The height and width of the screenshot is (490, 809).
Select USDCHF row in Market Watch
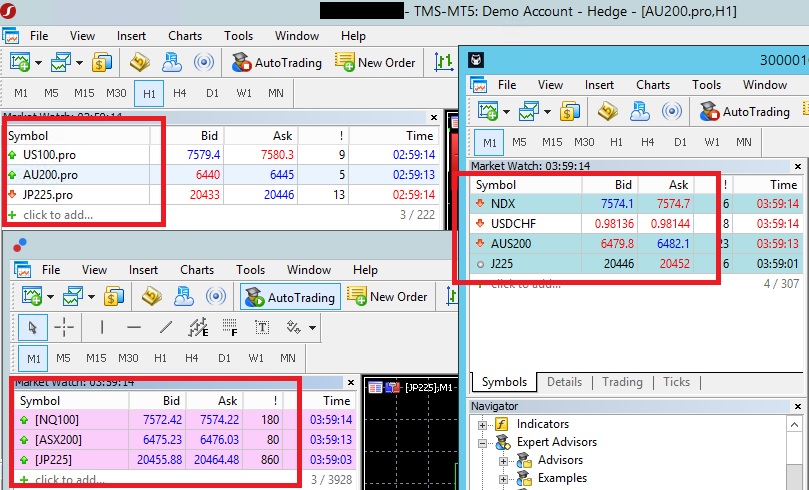637,223
